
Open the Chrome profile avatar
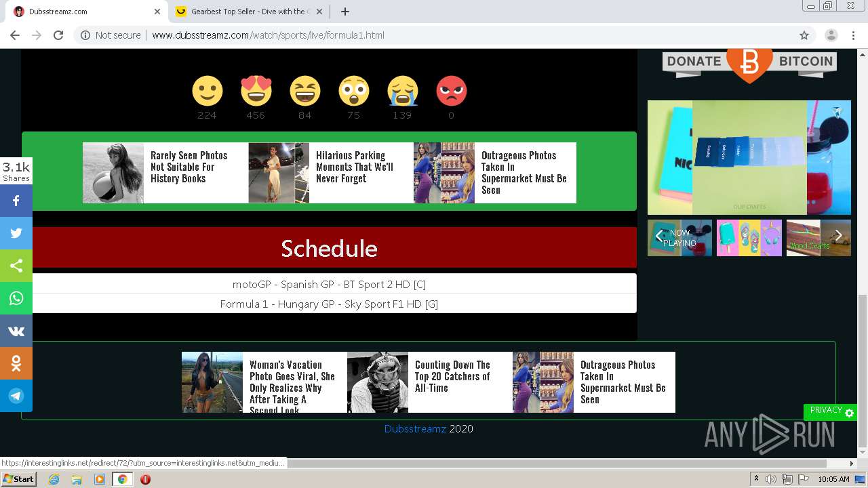[831, 35]
